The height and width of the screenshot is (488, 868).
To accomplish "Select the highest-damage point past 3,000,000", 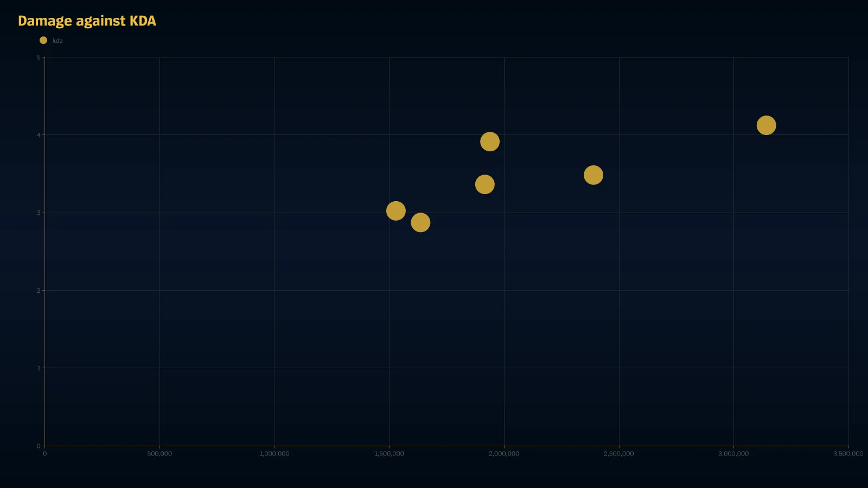I will point(766,125).
